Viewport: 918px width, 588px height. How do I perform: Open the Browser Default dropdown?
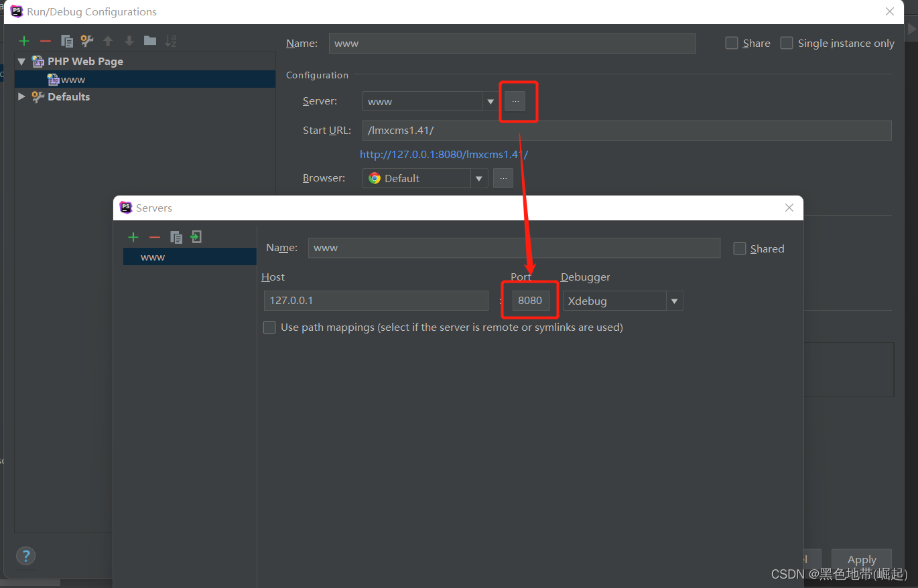tap(478, 179)
